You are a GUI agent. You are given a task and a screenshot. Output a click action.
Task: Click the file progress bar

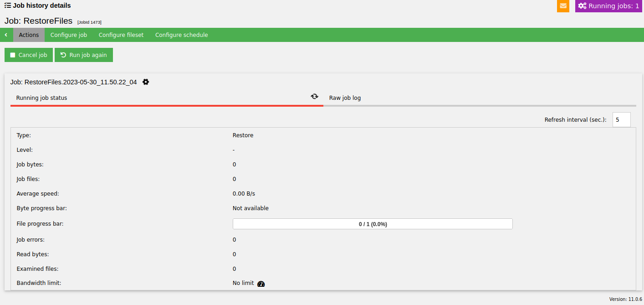[x=373, y=224]
